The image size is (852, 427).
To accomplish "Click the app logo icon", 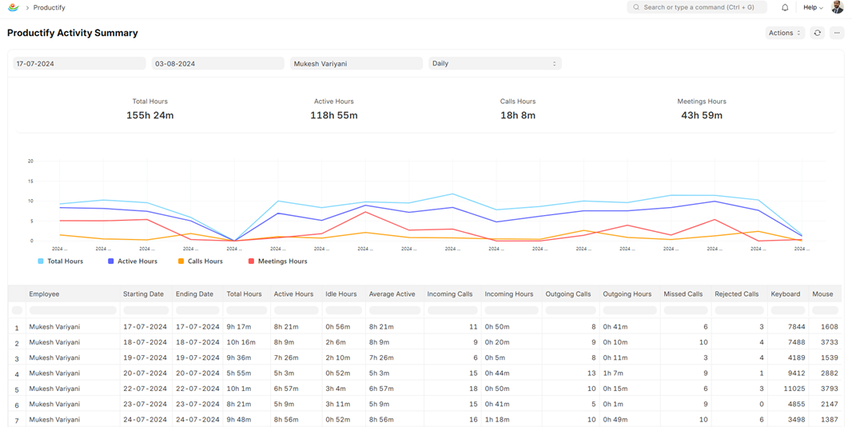I will point(13,8).
